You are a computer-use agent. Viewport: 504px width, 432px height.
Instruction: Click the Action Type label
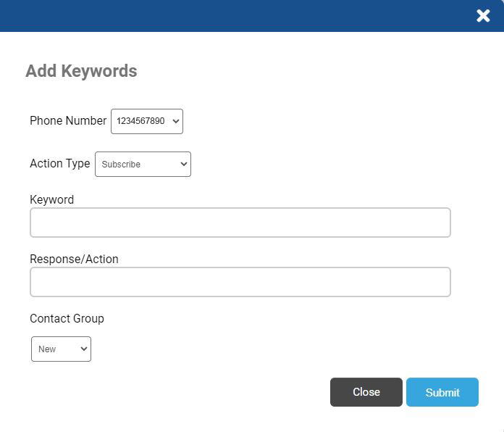point(60,163)
